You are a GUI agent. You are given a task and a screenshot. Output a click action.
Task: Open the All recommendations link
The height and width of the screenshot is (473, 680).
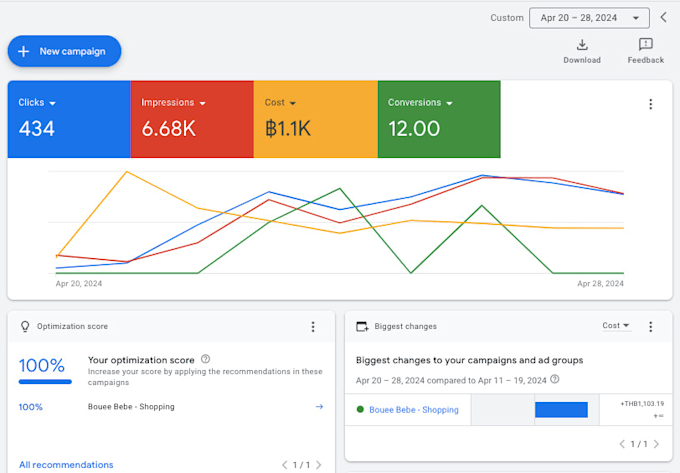(x=66, y=465)
